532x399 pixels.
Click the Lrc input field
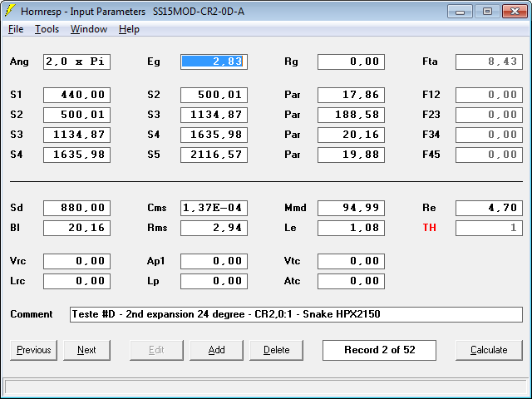[x=76, y=281]
